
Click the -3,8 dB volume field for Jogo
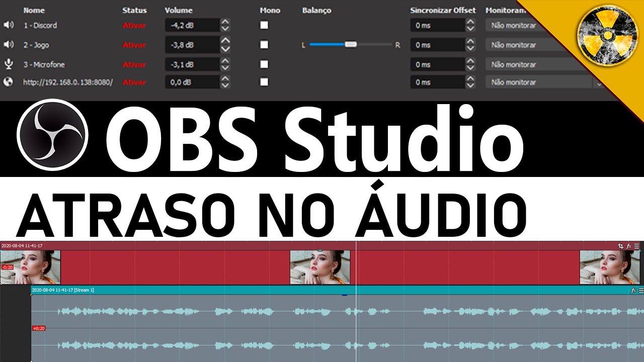193,45
